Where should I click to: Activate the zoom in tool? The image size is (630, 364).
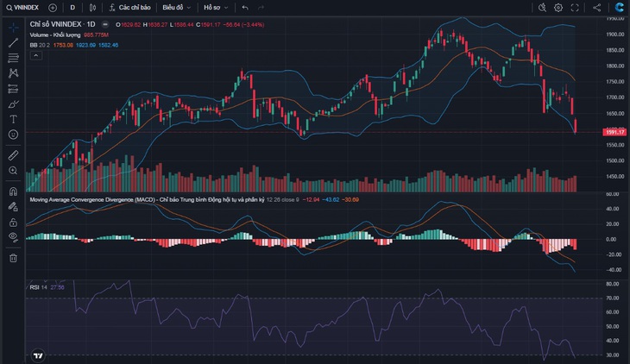pyautogui.click(x=13, y=170)
